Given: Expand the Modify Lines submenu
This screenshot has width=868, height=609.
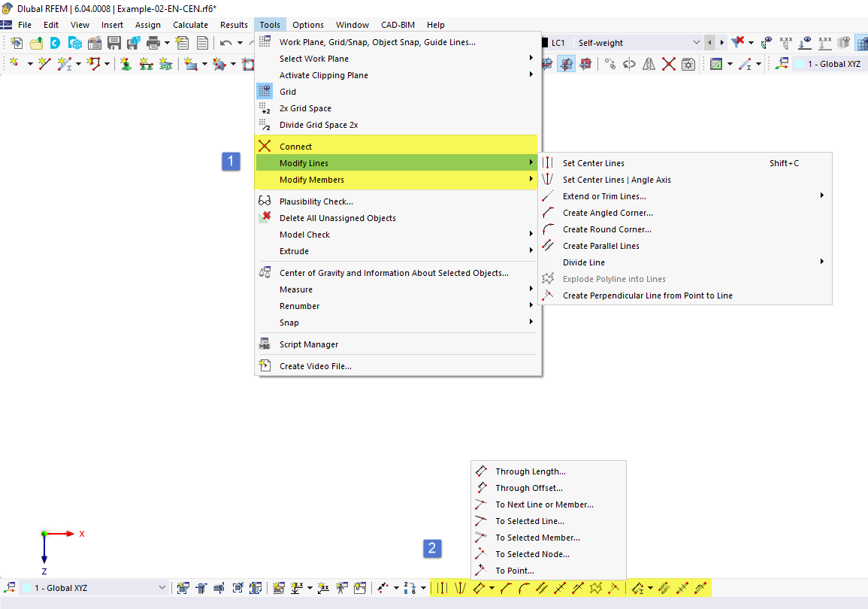Looking at the screenshot, I should 305,162.
